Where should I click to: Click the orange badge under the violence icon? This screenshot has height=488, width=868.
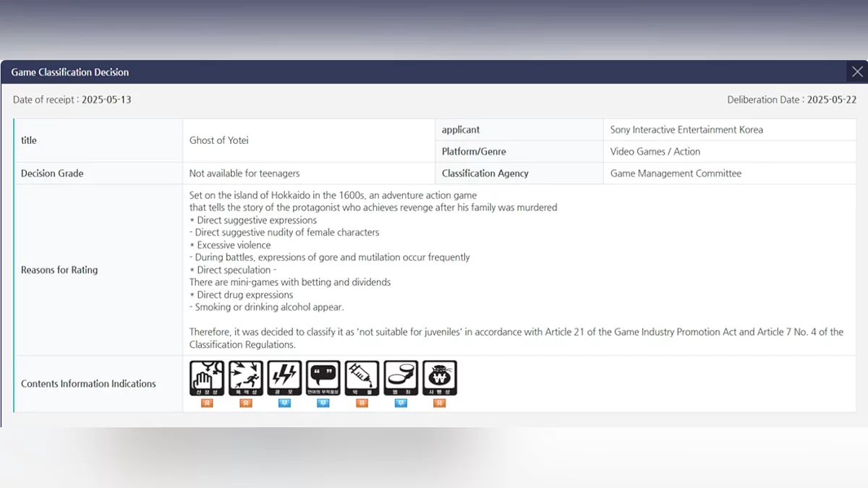(x=246, y=403)
